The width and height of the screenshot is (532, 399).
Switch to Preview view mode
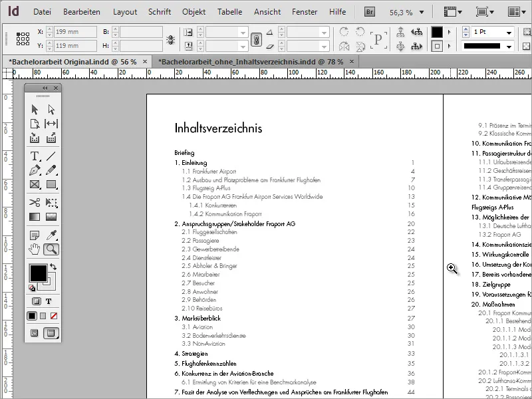click(51, 333)
